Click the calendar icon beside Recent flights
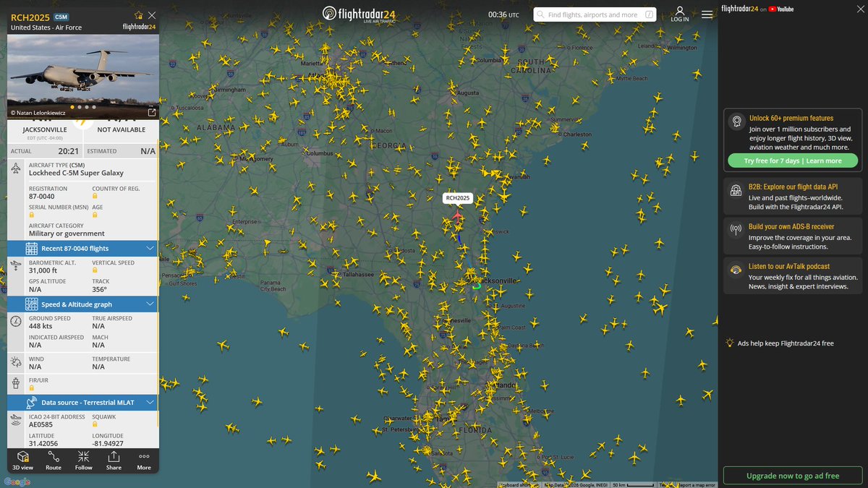 32,248
